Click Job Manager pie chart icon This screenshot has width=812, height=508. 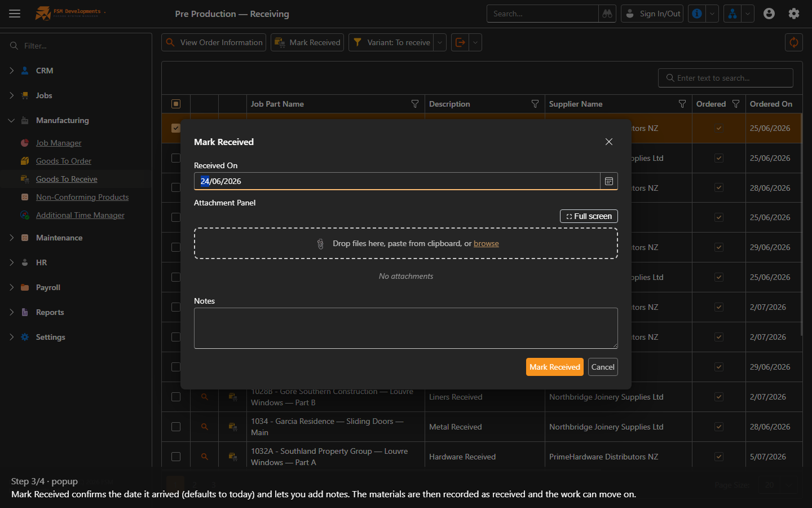pos(25,143)
